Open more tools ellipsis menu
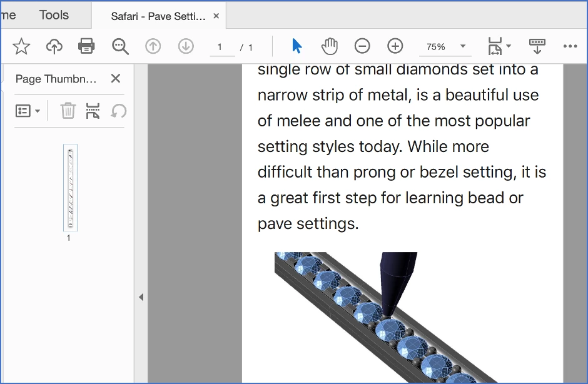This screenshot has height=384, width=588. pyautogui.click(x=570, y=46)
